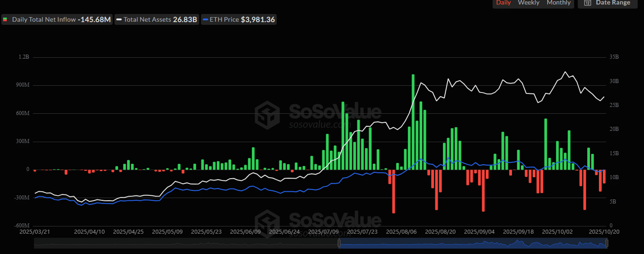The height and width of the screenshot is (254, 644).
Task: Click the calendar icon beside Date Range
Action: [x=588, y=3]
